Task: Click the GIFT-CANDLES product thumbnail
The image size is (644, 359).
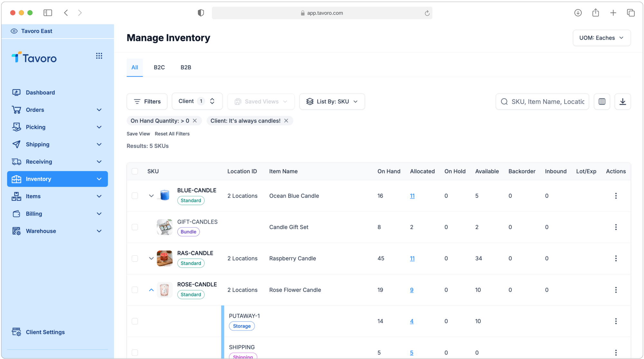Action: (165, 227)
